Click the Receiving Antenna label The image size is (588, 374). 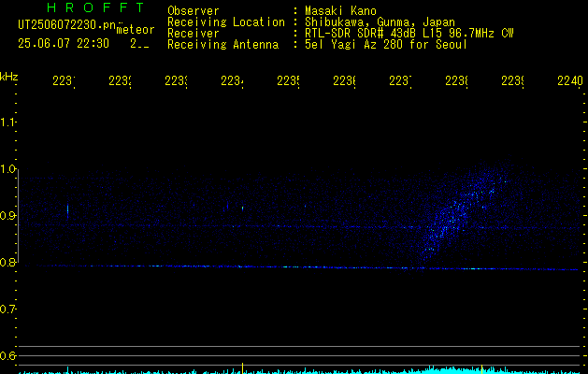(222, 45)
